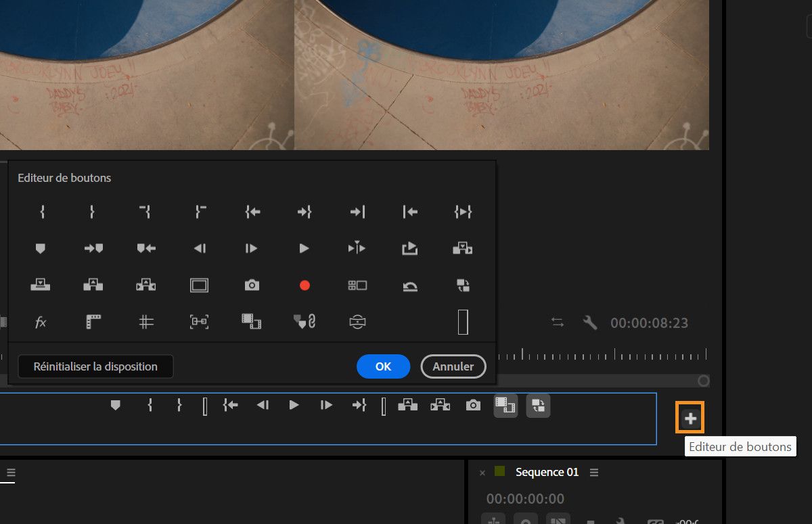Screen dimensions: 812x524
Task: Select the red record button in the editor
Action: [x=304, y=285]
